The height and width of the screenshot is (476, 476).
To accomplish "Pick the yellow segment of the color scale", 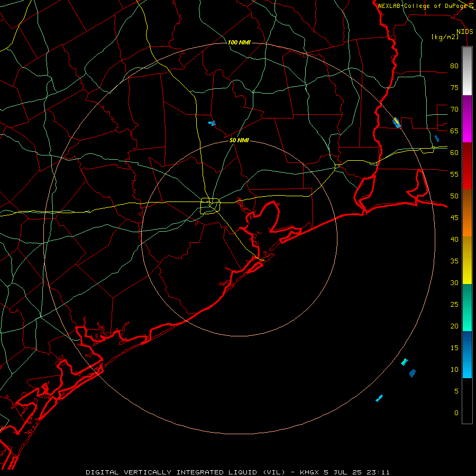I will point(467,260).
